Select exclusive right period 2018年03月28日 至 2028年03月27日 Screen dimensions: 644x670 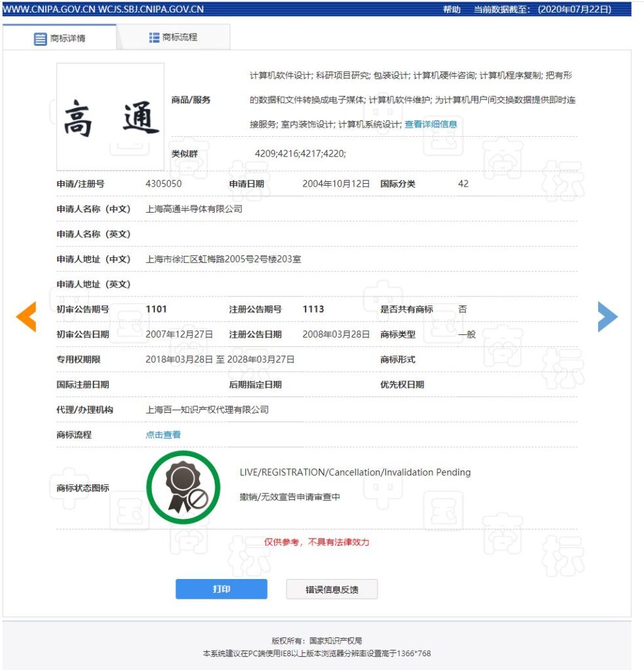(x=220, y=360)
